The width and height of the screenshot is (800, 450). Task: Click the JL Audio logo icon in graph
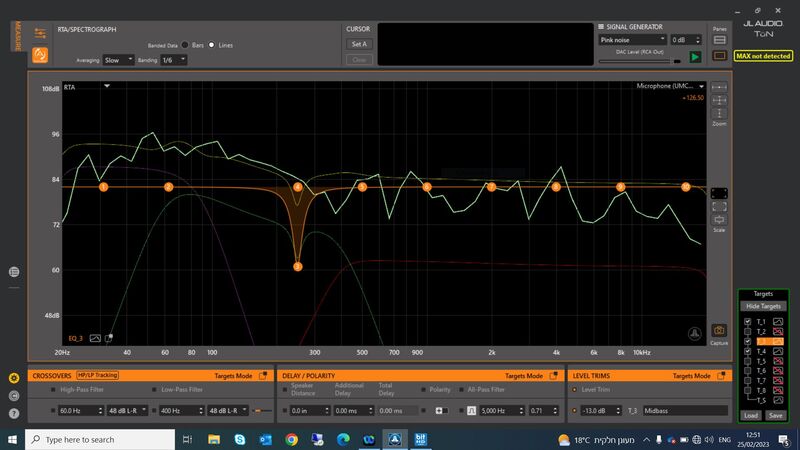tap(694, 334)
